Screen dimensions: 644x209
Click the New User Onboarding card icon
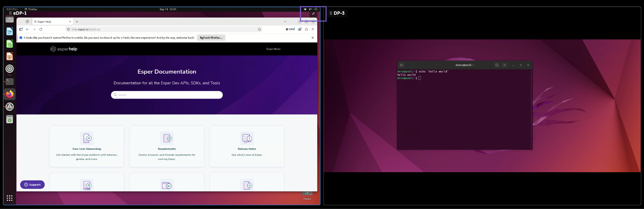[87, 138]
